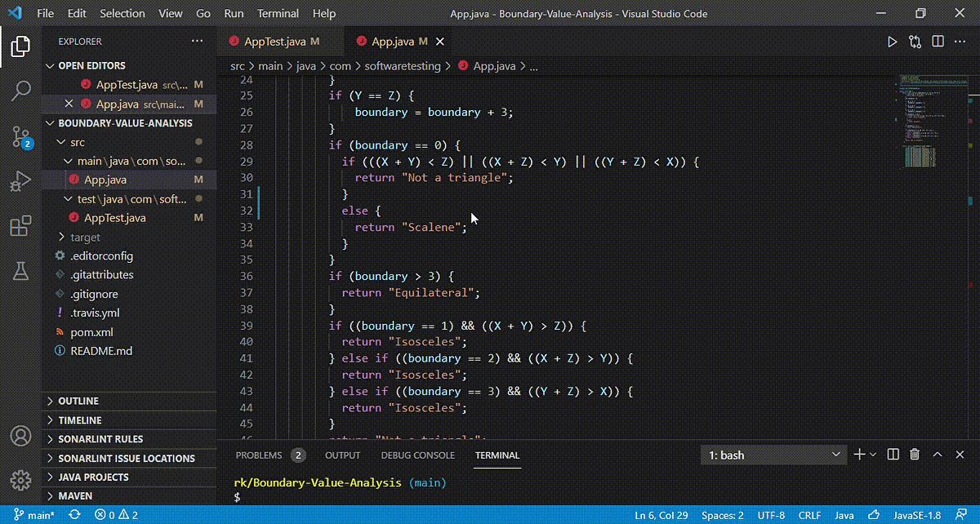This screenshot has width=980, height=524.
Task: Open the Search view in the activity bar
Action: click(20, 91)
